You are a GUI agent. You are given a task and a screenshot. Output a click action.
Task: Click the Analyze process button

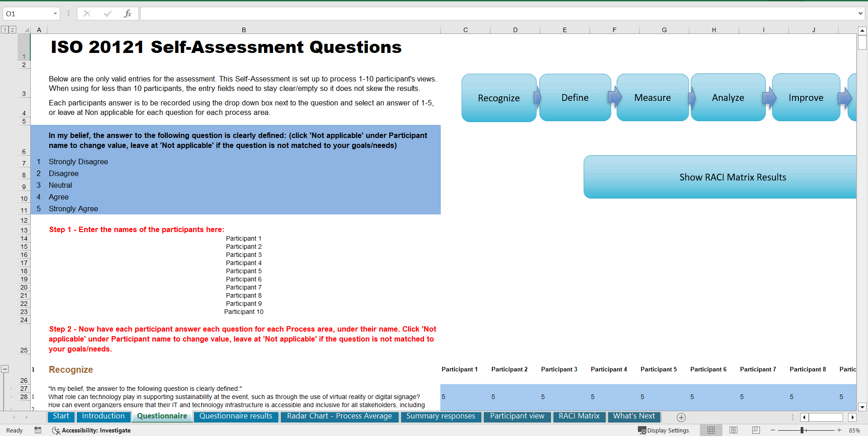[x=728, y=98]
